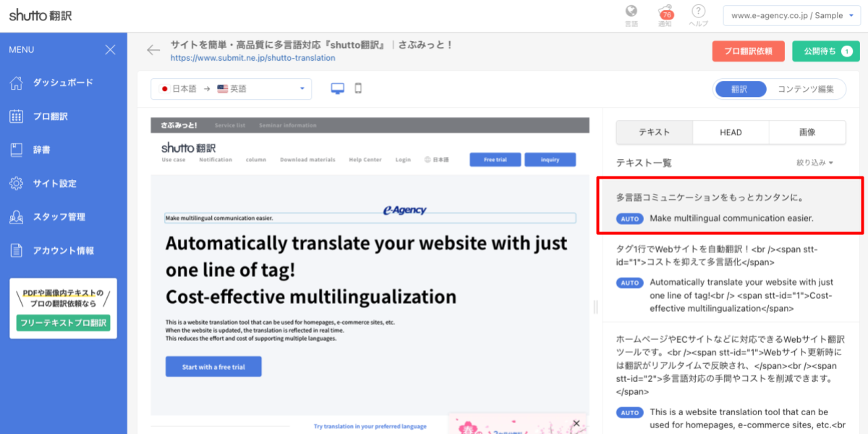The width and height of the screenshot is (868, 434).
Task: Click the 公開待ち button
Action: tap(825, 51)
